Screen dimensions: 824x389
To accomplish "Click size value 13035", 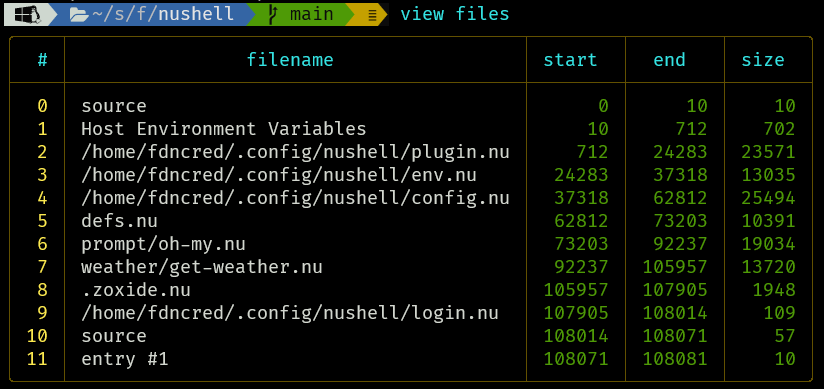I will click(768, 175).
